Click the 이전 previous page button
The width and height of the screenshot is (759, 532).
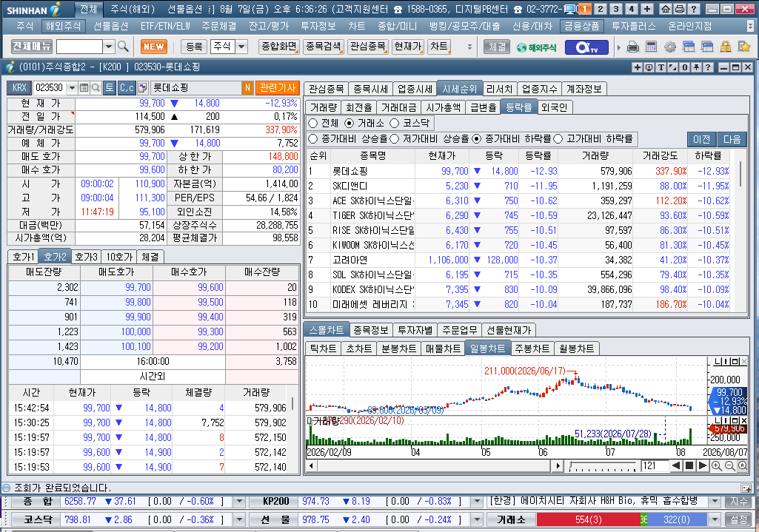[702, 139]
